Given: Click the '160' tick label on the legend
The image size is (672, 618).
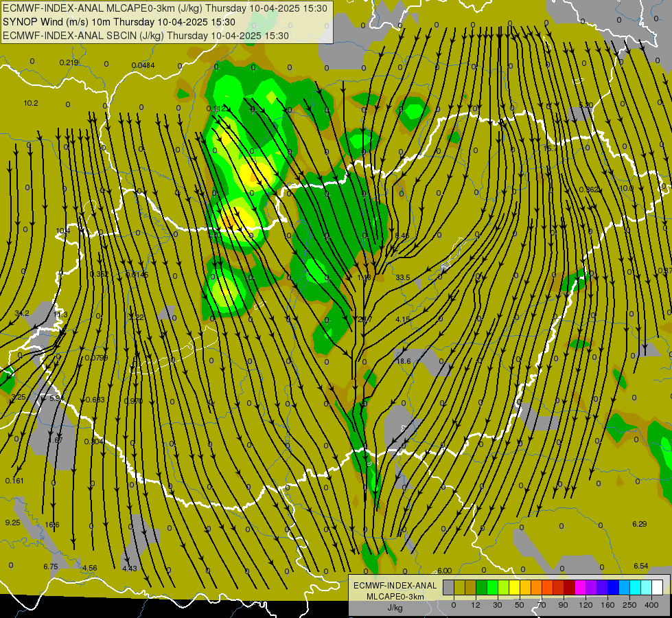Looking at the screenshot, I should [x=607, y=605].
